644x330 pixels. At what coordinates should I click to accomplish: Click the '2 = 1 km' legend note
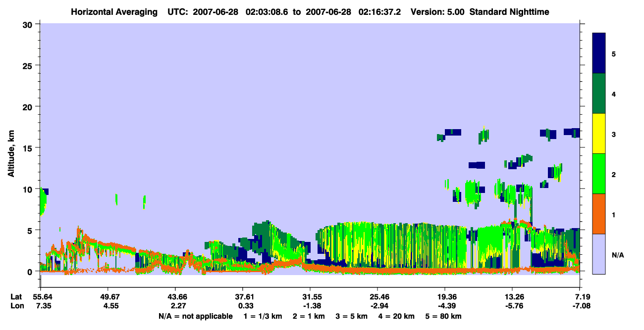pyautogui.click(x=309, y=316)
